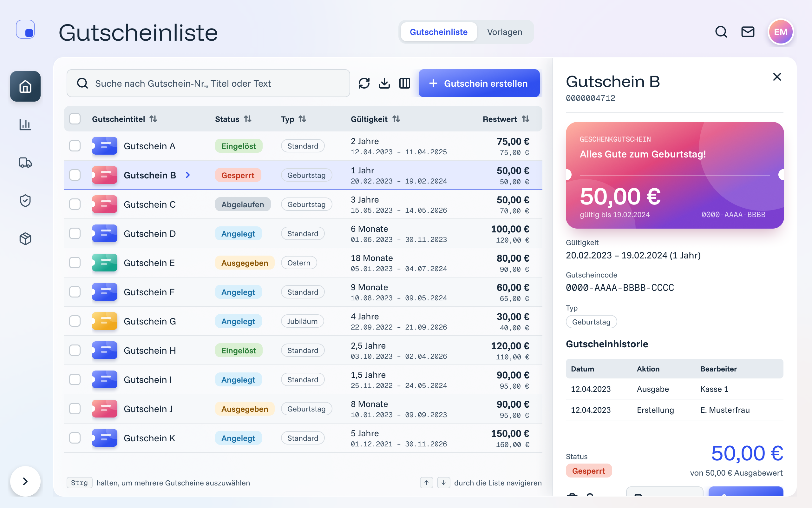Click the 120,00 € value of Gutschein H
The image size is (812, 508).
click(510, 346)
